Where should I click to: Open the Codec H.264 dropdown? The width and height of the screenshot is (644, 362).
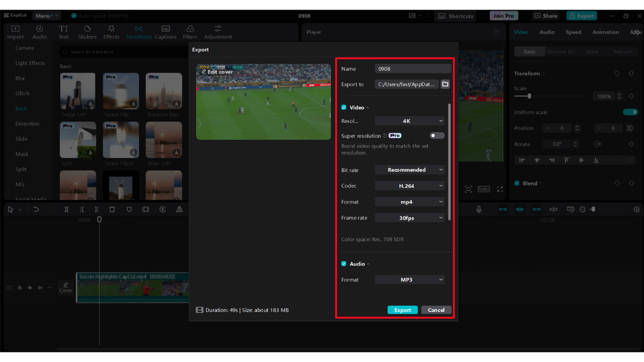(x=410, y=186)
